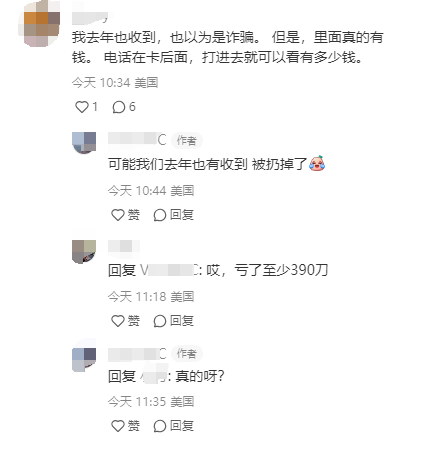The height and width of the screenshot is (450, 431).
Task: Click the crying emoji in the author reply
Action: pyautogui.click(x=317, y=163)
